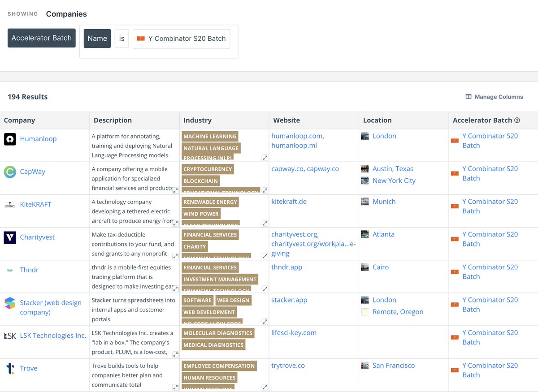Click the Y Combinator icon in Trove row

pos(455,370)
